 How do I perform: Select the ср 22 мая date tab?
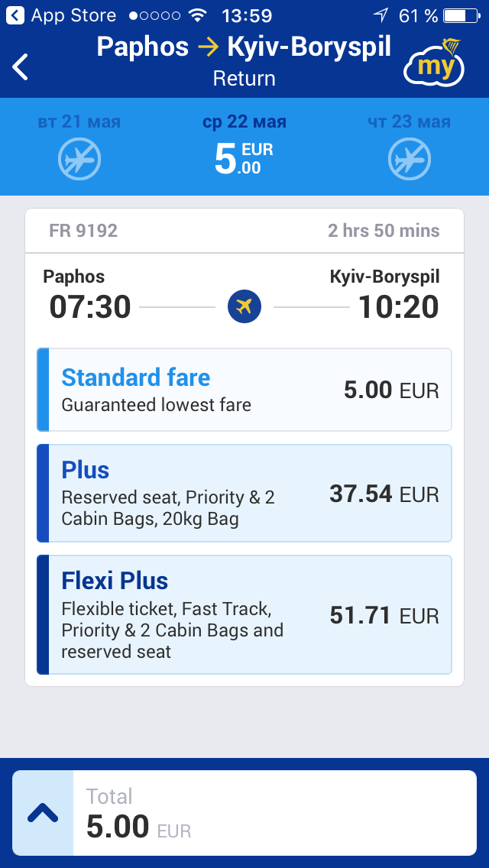tap(244, 146)
